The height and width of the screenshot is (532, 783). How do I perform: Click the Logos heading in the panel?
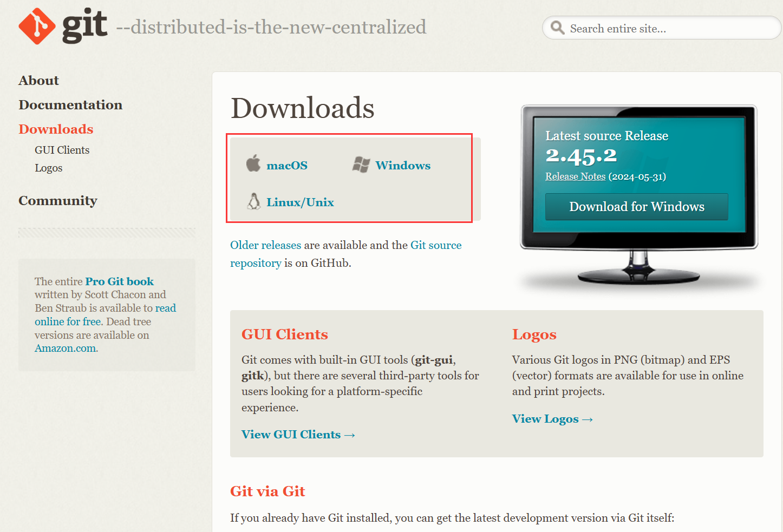[x=534, y=335]
